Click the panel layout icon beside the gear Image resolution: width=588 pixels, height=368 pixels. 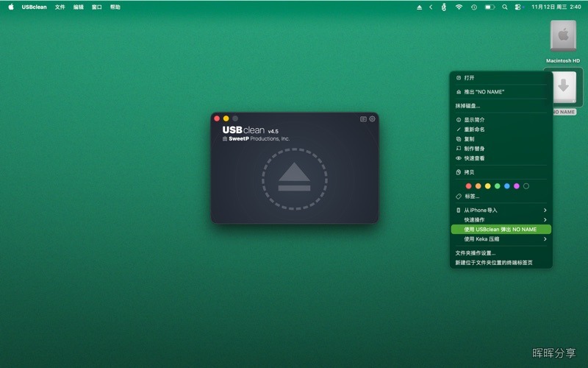363,119
